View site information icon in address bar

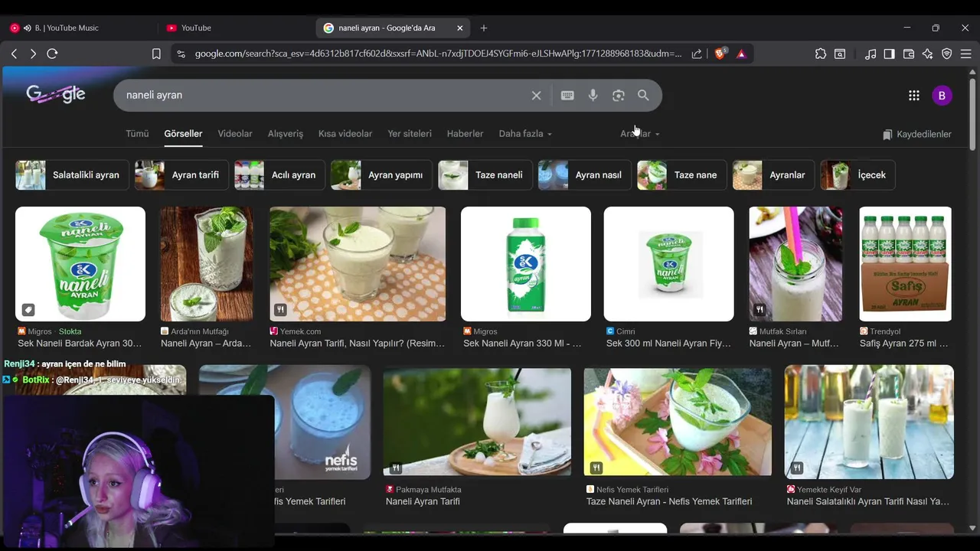click(181, 54)
